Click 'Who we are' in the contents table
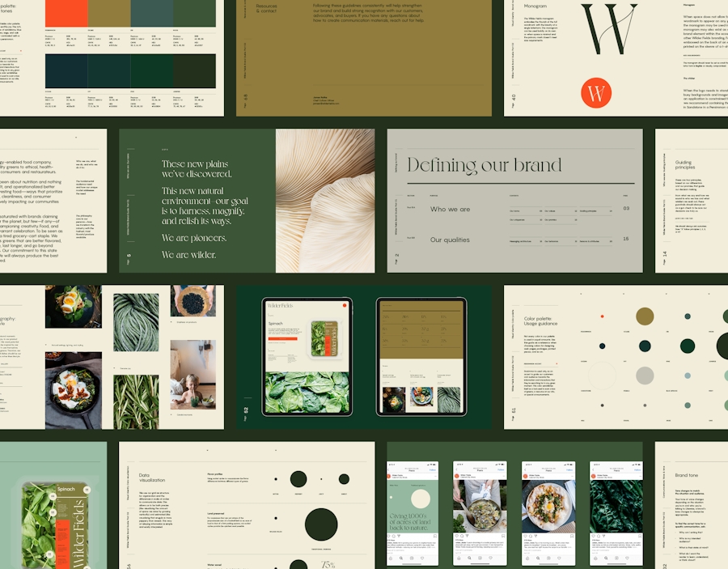Screen dimensions: 728x569 (x=450, y=210)
